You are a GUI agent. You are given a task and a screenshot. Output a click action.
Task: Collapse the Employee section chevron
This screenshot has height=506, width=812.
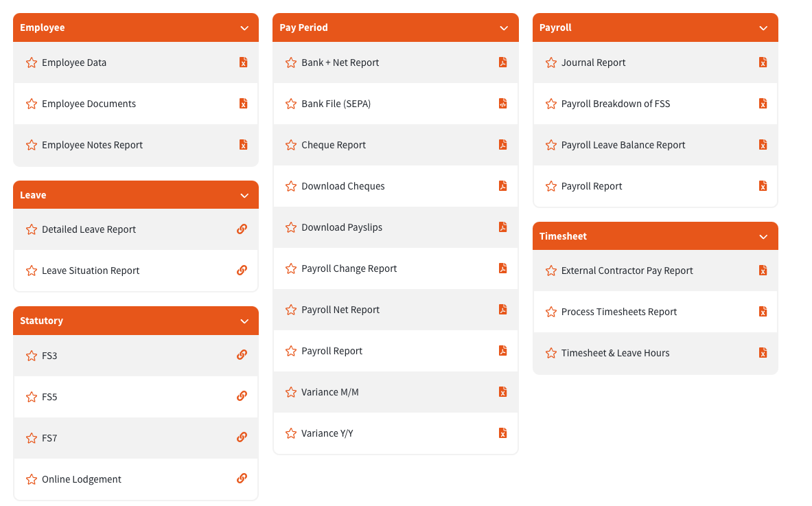tap(244, 28)
